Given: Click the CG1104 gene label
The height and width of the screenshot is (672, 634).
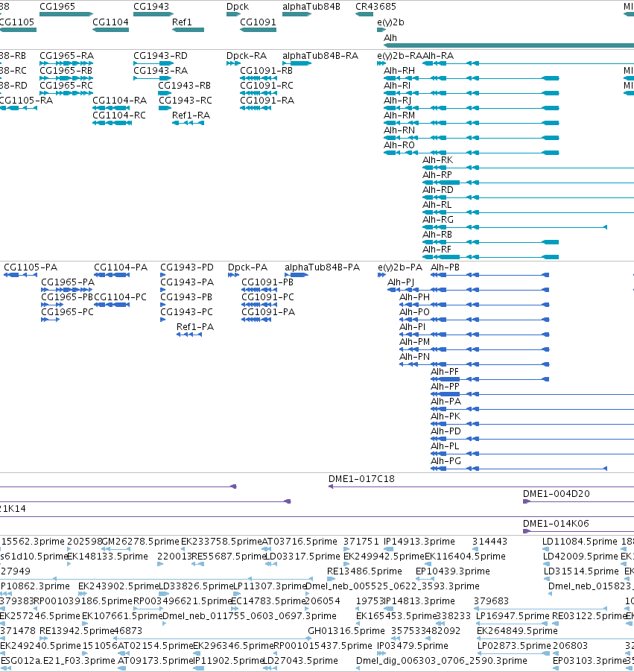Looking at the screenshot, I should coord(110,22).
